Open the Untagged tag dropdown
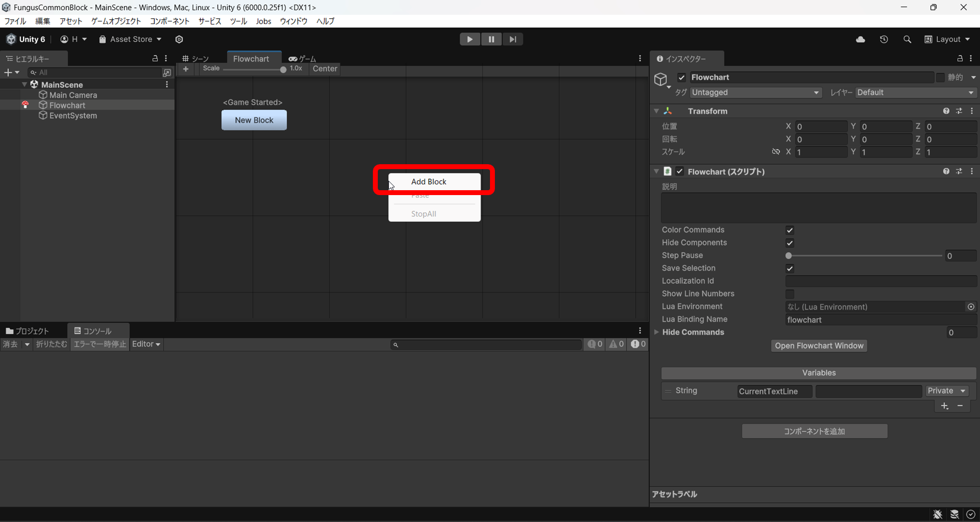Screen dimensions: 980x522 tap(755, 92)
